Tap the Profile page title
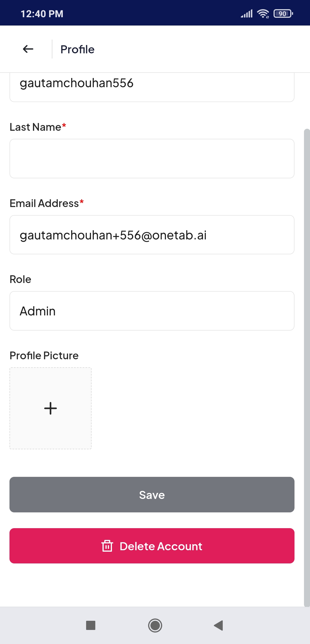 pyautogui.click(x=77, y=49)
